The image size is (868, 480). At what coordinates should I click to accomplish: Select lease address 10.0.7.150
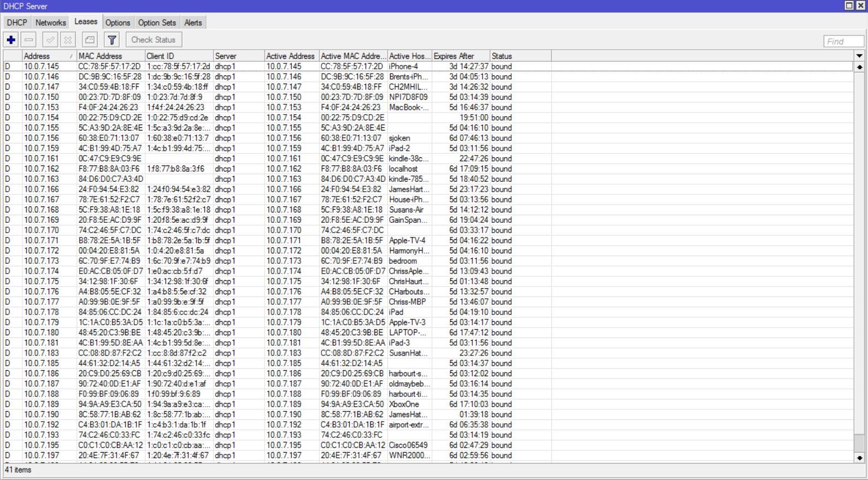tap(42, 97)
